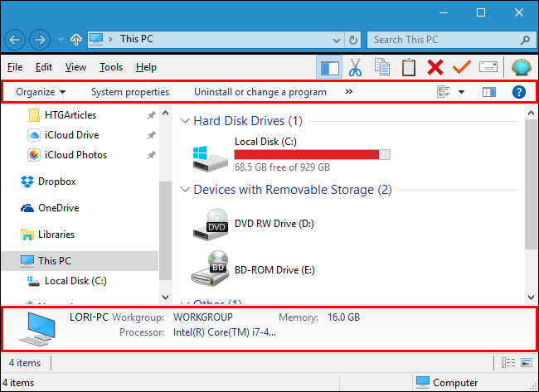Click the red X Delete icon
Viewport: 539px width, 392px height.
click(435, 67)
